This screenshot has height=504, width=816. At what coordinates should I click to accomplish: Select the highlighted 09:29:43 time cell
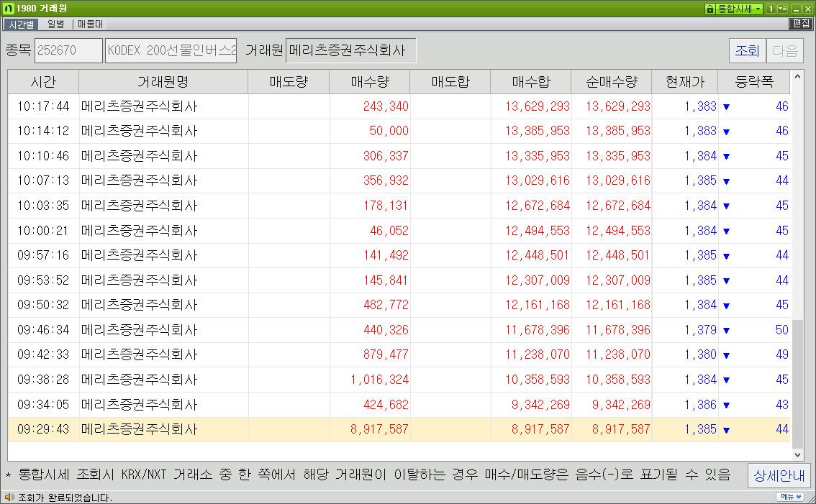pos(43,430)
